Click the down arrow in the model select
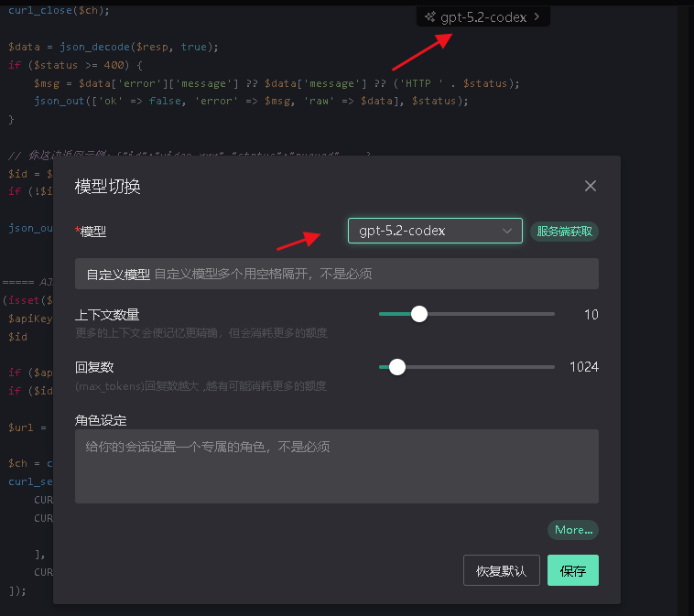The height and width of the screenshot is (616, 694). tap(507, 232)
